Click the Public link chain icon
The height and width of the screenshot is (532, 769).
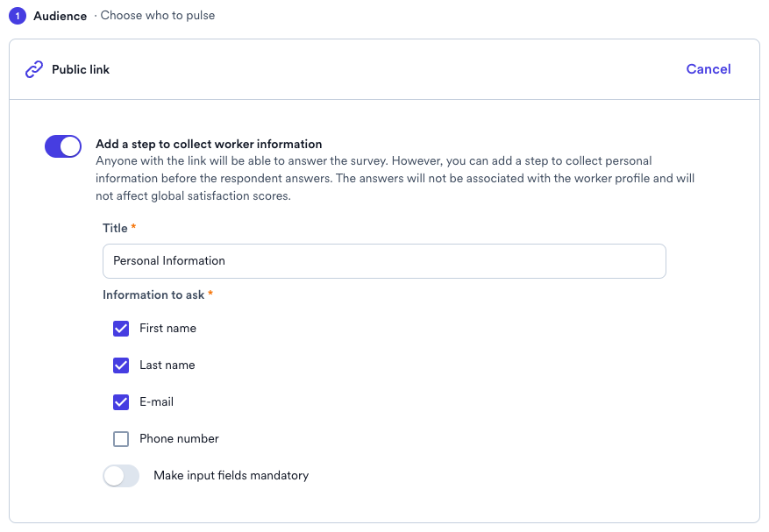[34, 69]
